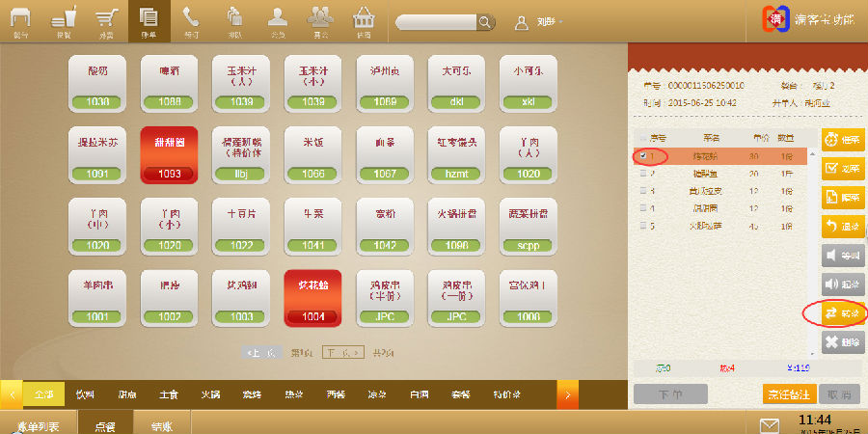Go to next page of dishes
Image resolution: width=868 pixels, height=434 pixels.
tap(343, 353)
